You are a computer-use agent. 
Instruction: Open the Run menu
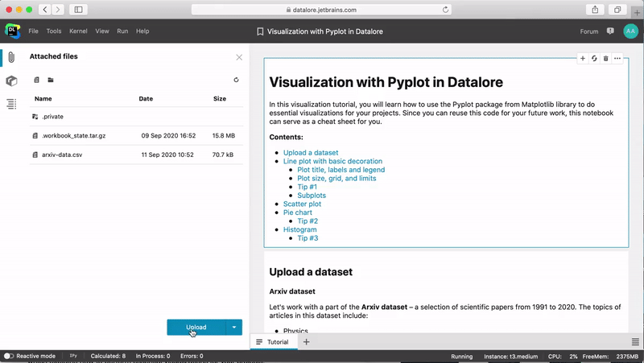click(x=122, y=31)
